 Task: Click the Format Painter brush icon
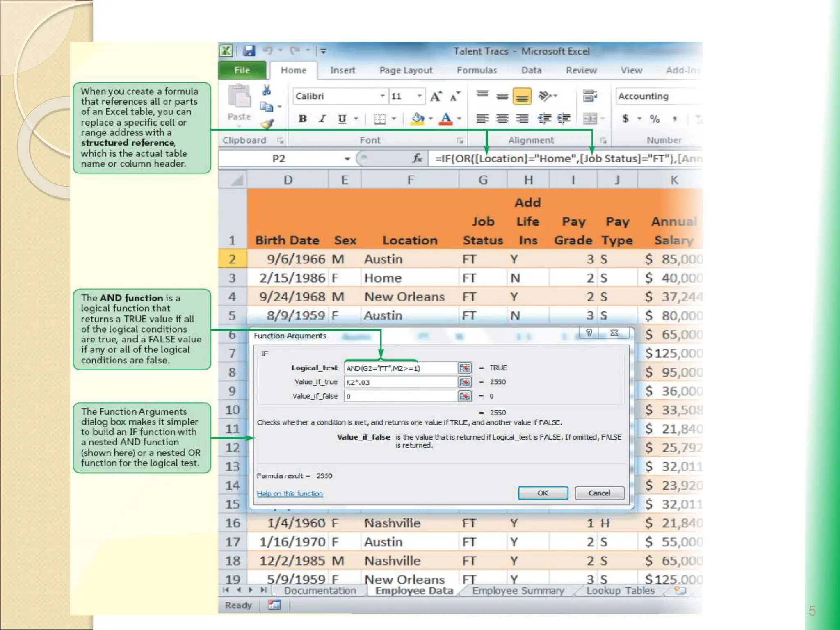tap(267, 123)
